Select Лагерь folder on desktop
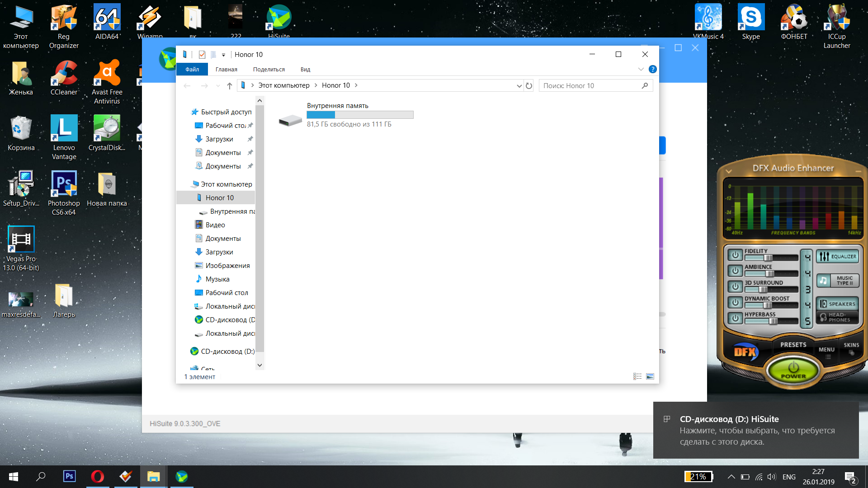This screenshot has width=868, height=488. click(64, 300)
